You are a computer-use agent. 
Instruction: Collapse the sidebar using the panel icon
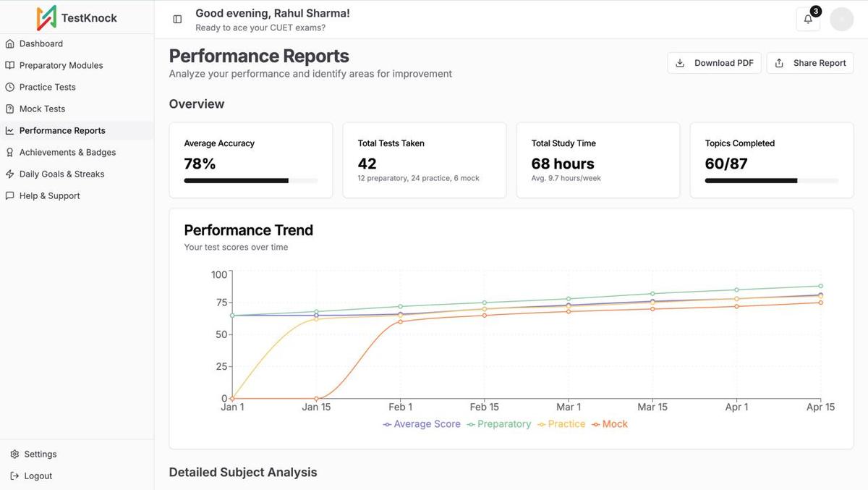click(x=176, y=19)
